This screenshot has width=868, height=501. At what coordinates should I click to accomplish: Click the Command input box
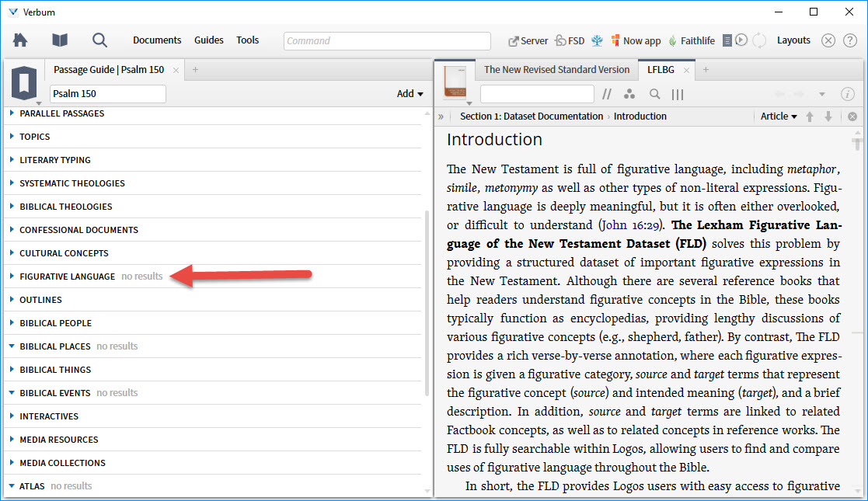(x=387, y=41)
